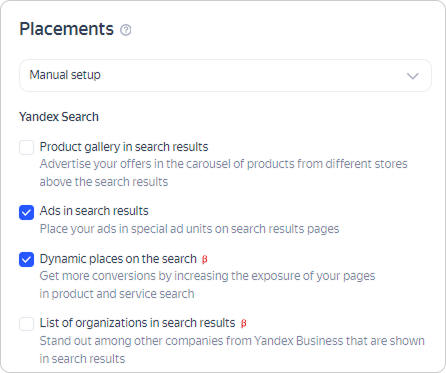Expand the Manual setup placements dropdown
446x373 pixels.
[225, 75]
